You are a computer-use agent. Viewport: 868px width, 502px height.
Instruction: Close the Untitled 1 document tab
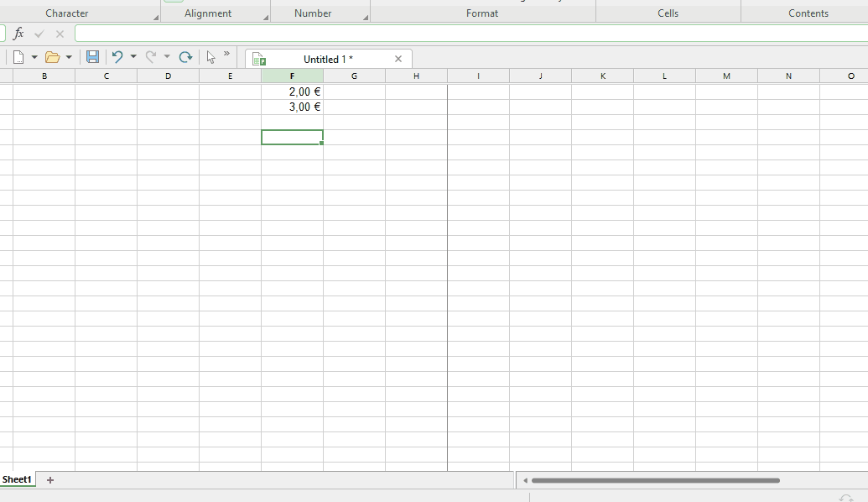pyautogui.click(x=398, y=59)
